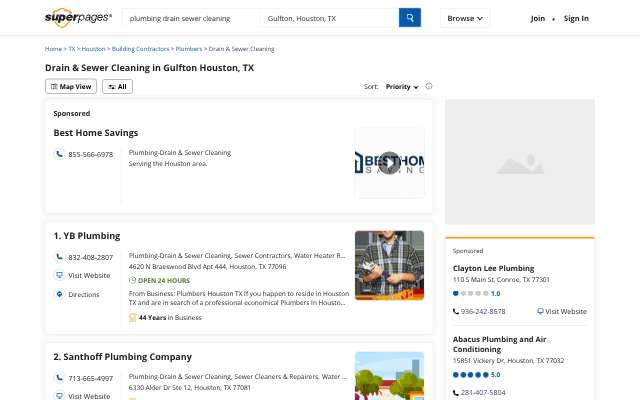
Task: Expand the Sort Priority dropdown
Action: tap(402, 87)
